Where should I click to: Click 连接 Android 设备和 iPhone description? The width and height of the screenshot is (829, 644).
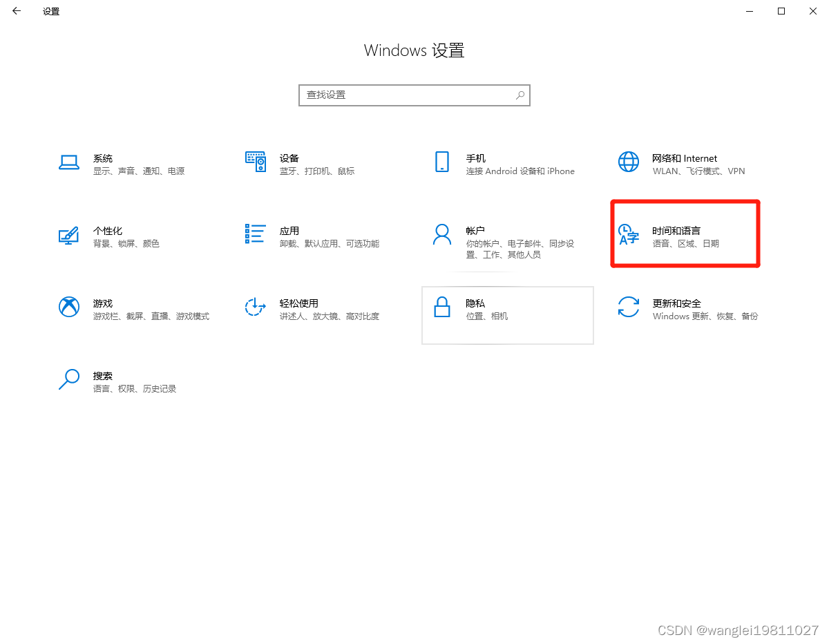pyautogui.click(x=520, y=171)
